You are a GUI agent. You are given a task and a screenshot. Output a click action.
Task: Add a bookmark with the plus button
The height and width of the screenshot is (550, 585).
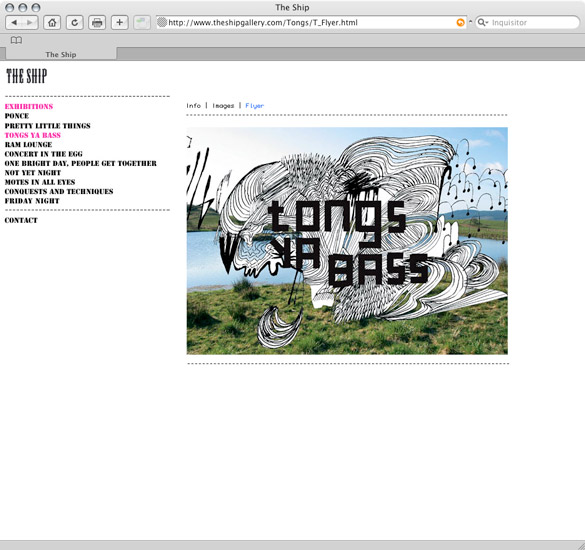[119, 23]
